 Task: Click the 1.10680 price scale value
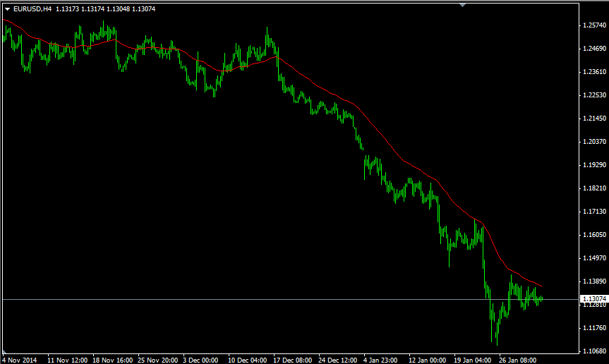tap(594, 351)
